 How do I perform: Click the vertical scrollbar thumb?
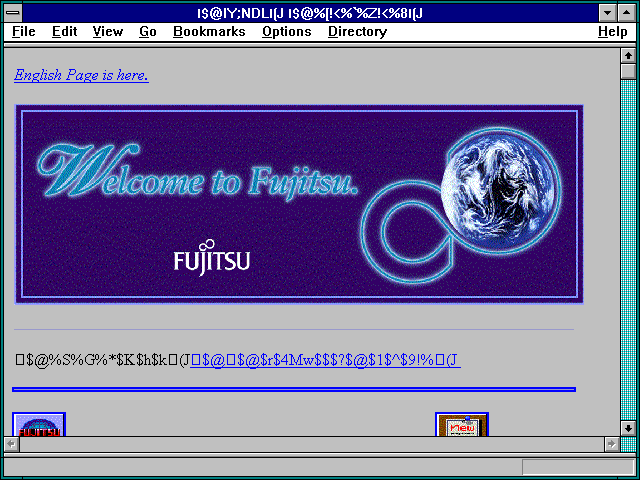(628, 71)
